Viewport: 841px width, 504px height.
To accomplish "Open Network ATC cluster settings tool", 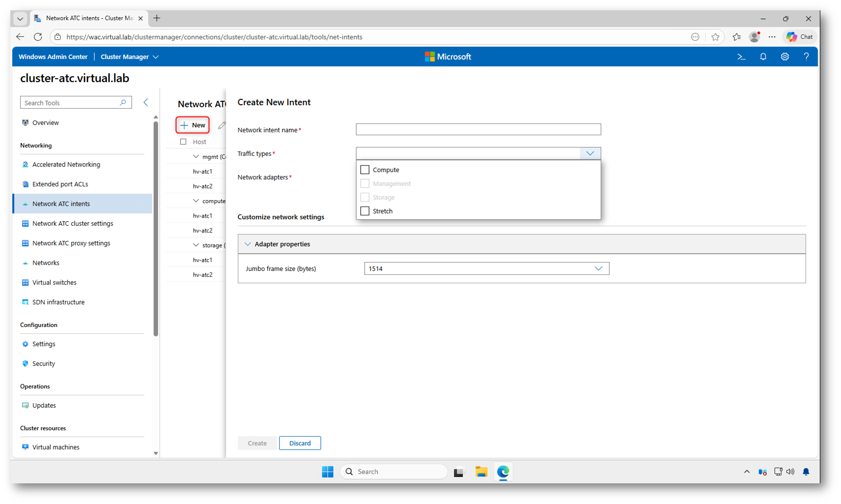I will click(x=72, y=223).
